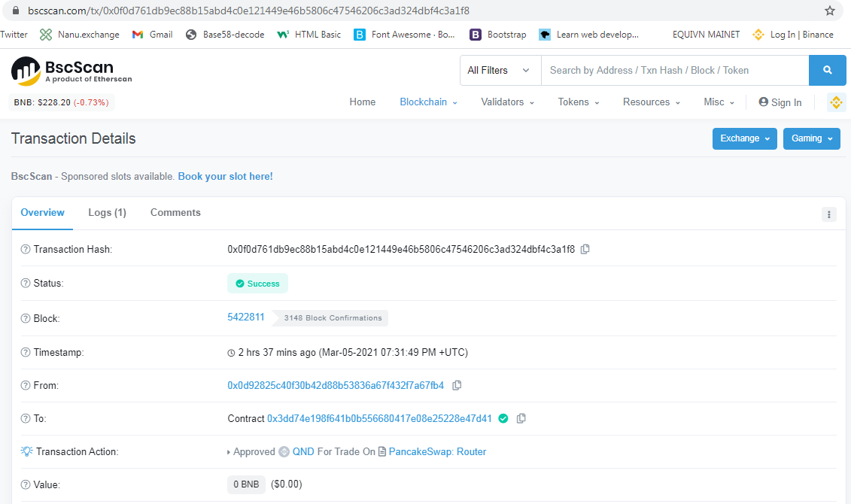Image resolution: width=851 pixels, height=504 pixels.
Task: Open the Font Awesome bookmark
Action: click(404, 34)
